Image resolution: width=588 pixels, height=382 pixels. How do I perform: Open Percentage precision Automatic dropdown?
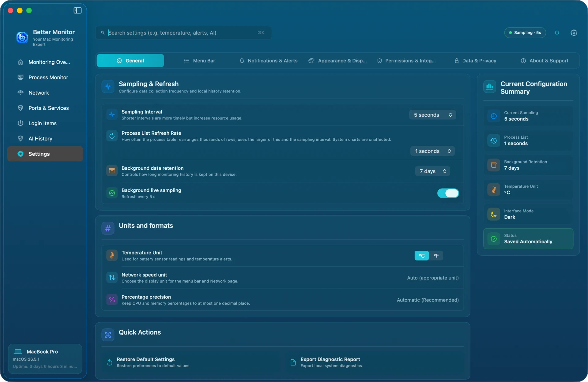428,300
